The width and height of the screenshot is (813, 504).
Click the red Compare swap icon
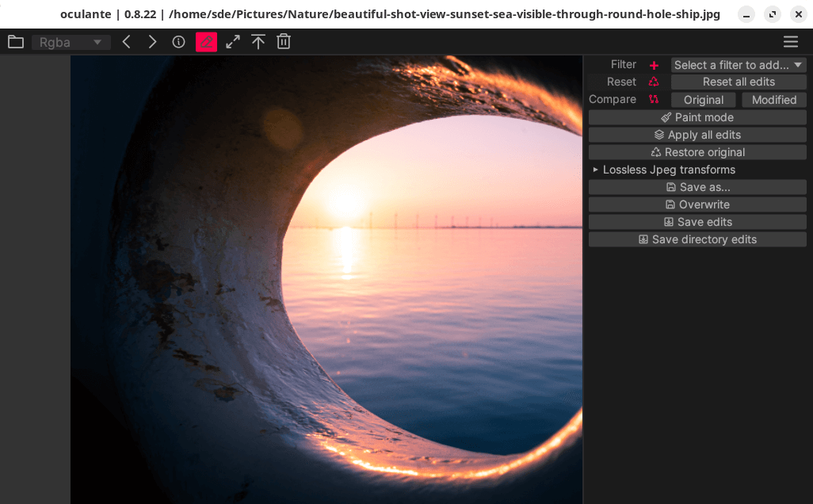pyautogui.click(x=654, y=99)
